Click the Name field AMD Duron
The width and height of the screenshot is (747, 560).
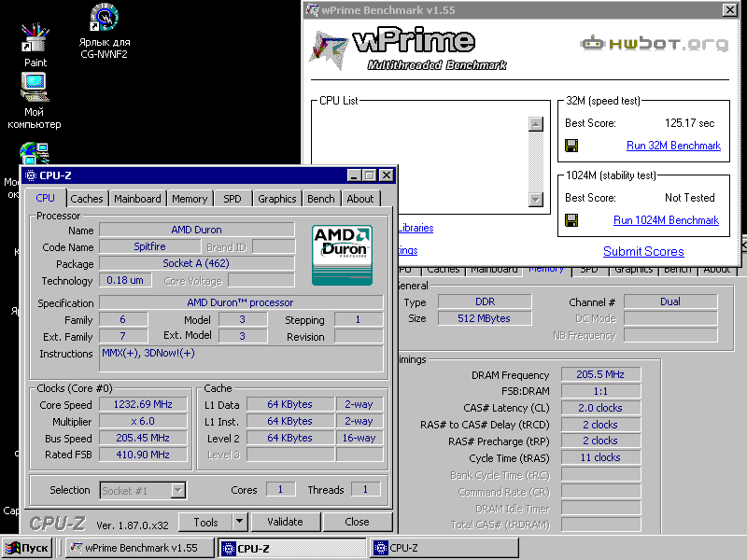point(196,230)
